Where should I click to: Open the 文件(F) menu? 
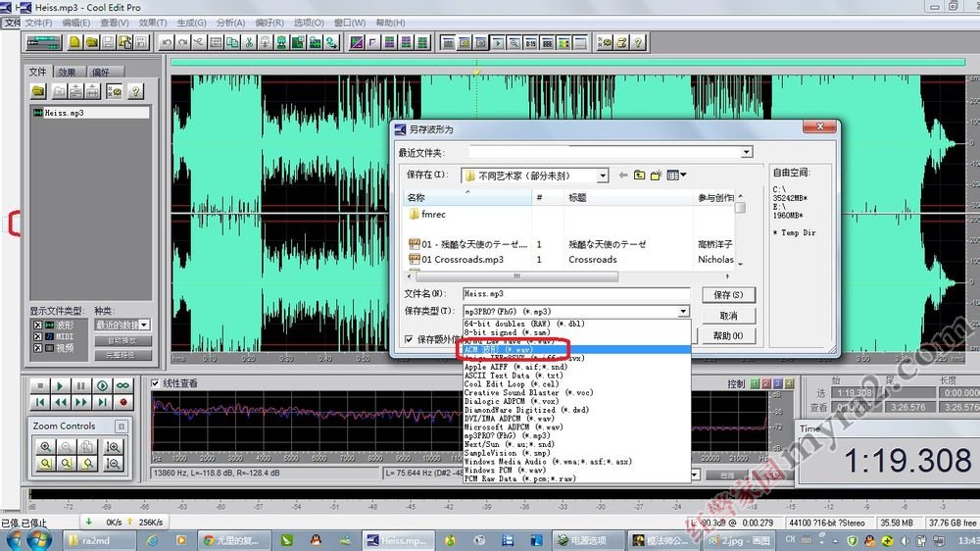coord(39,23)
